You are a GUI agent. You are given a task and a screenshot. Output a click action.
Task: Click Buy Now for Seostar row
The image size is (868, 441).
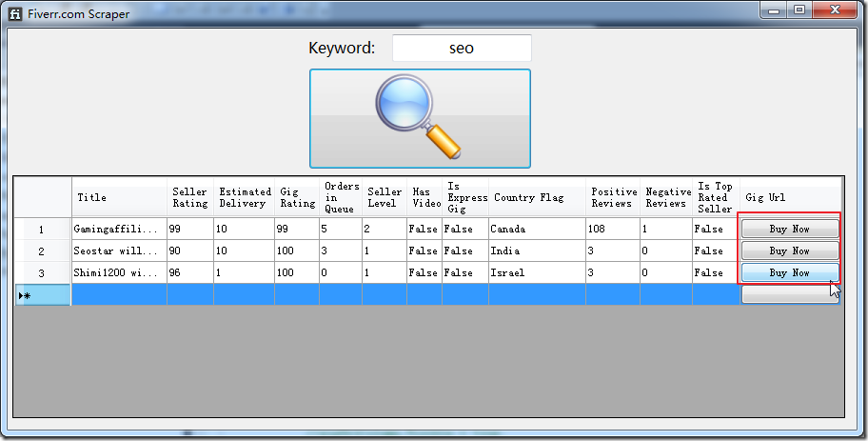(790, 251)
